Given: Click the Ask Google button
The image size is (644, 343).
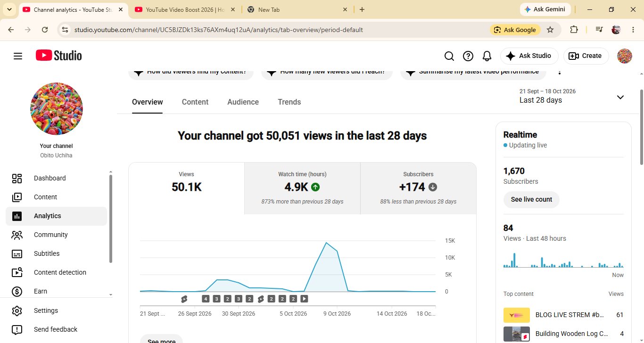Looking at the screenshot, I should 515,30.
